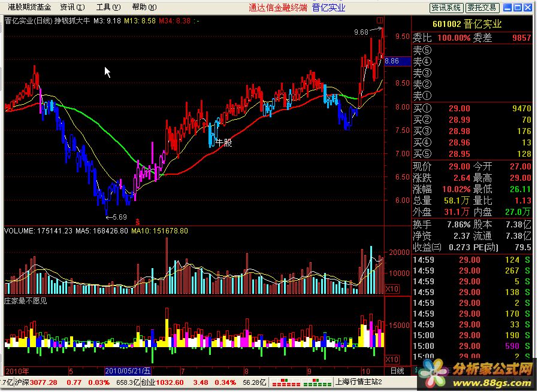538x392 pixels.
Task: Click the 现价 29.00 value
Action: [x=460, y=166]
